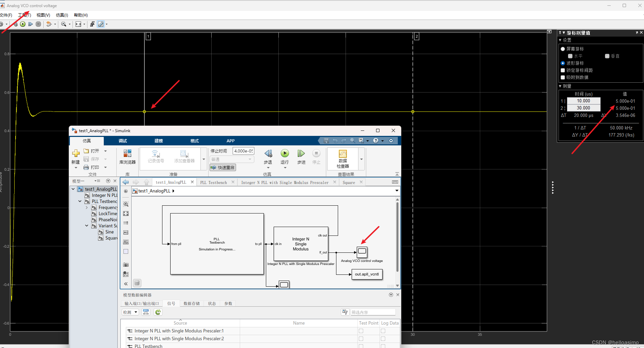Collapse PLL Testbench tree node
The width and height of the screenshot is (644, 348).
click(80, 201)
